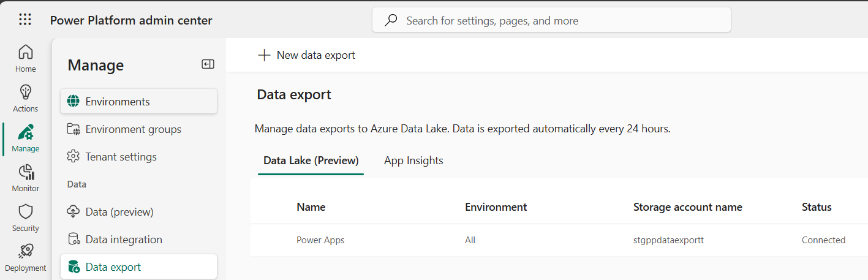Sort by the Name column header
Screen dimensions: 868x280
[x=311, y=207]
